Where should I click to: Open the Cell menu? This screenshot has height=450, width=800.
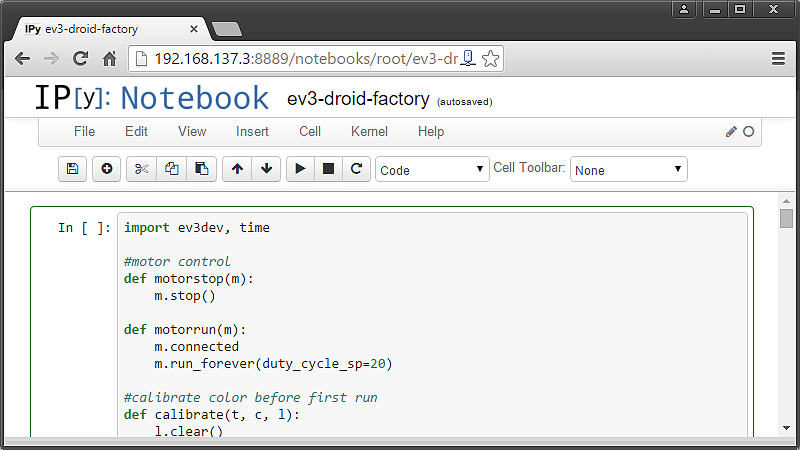click(310, 132)
